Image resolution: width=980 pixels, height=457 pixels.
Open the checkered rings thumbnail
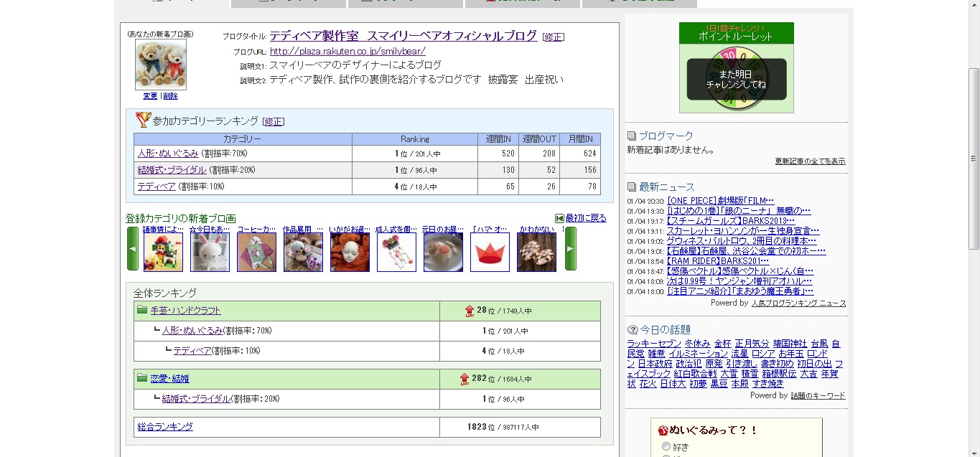point(536,252)
